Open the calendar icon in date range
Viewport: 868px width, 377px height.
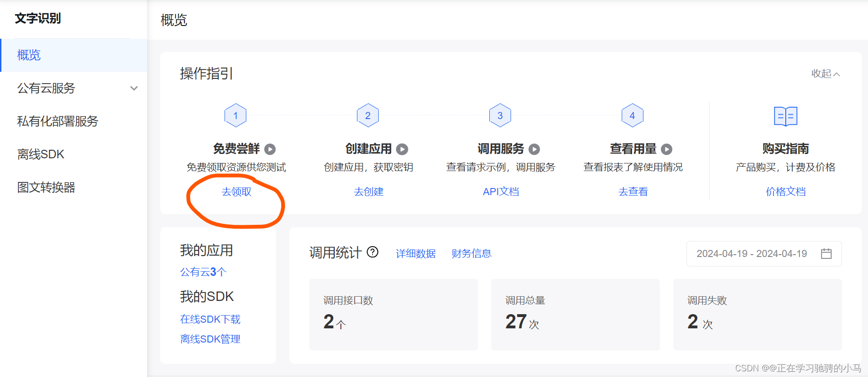click(x=826, y=254)
